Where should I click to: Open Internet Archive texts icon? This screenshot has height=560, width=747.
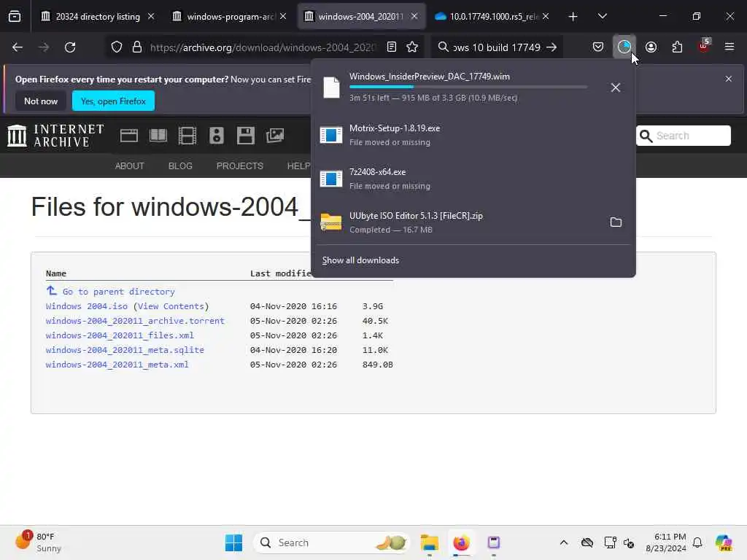point(158,136)
